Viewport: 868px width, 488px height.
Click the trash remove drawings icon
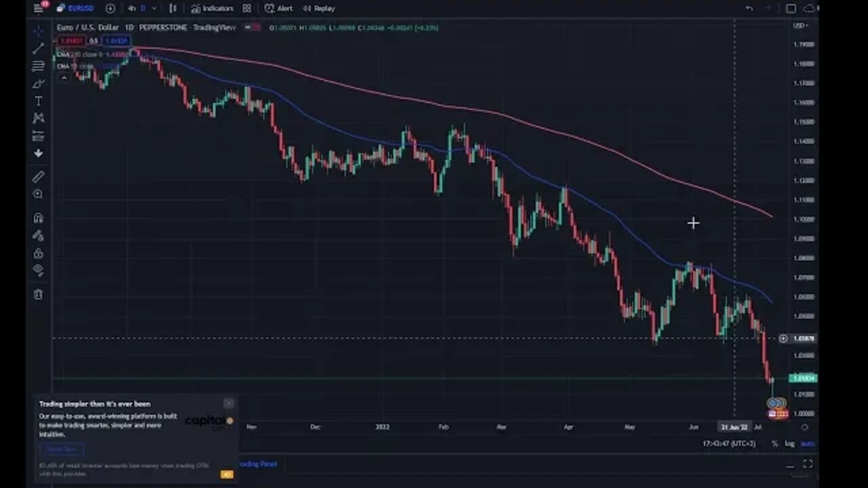pos(39,295)
